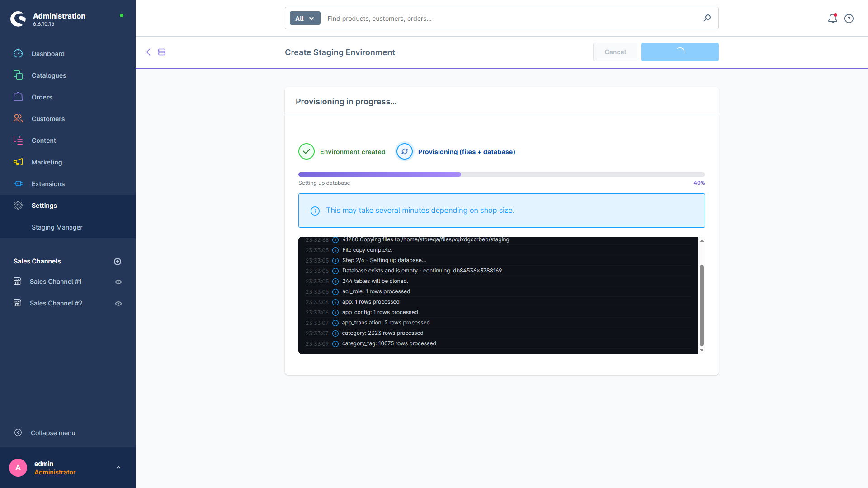This screenshot has width=868, height=488.
Task: Open the staging list icon beside back arrow
Action: [162, 52]
